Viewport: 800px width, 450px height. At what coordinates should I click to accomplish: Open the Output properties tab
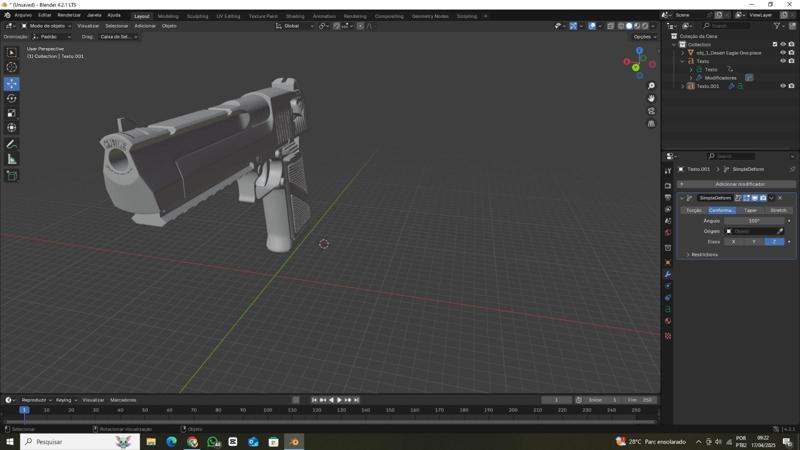click(x=668, y=197)
